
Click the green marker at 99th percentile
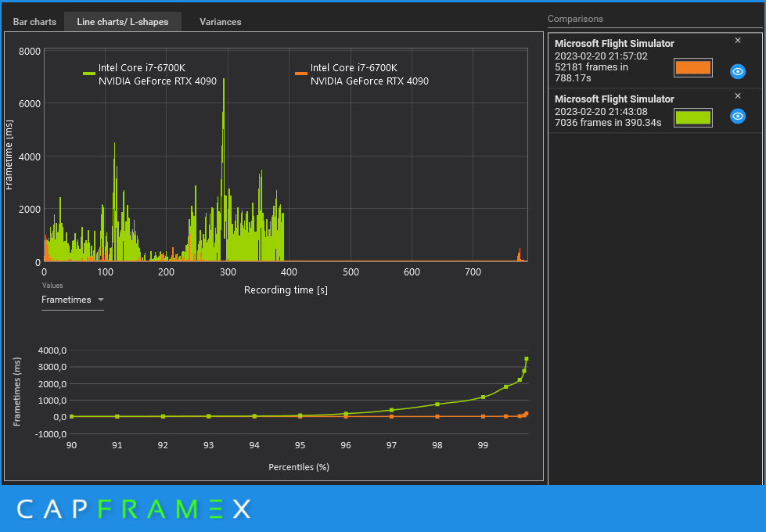click(483, 397)
